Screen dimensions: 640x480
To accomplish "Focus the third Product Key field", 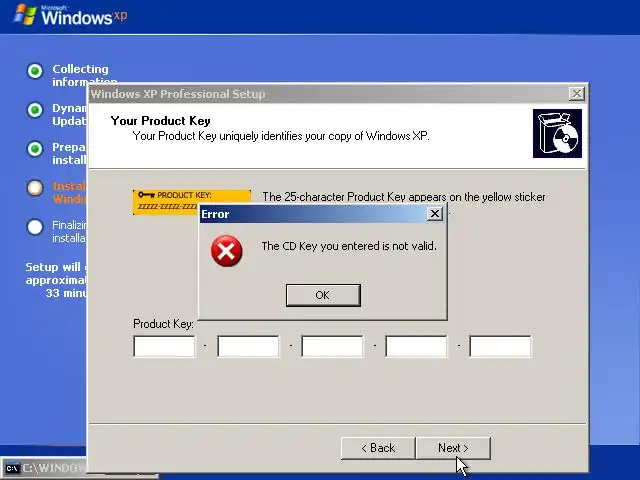I will [332, 346].
